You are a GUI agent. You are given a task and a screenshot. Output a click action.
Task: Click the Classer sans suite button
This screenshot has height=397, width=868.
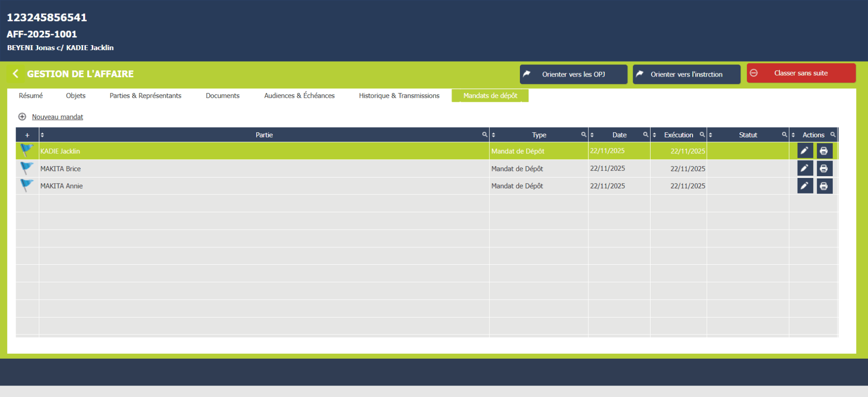click(801, 73)
